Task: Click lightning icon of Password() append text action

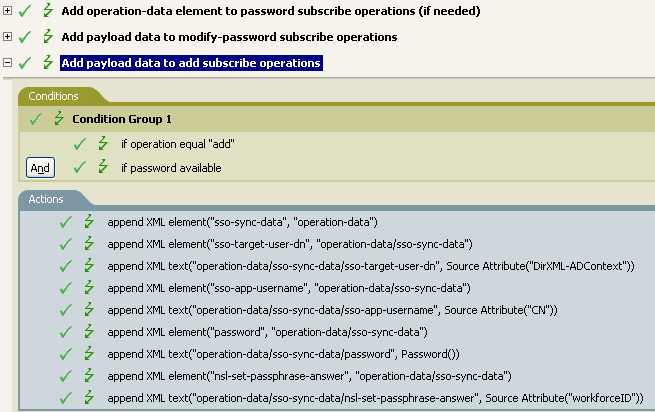Action: (x=89, y=354)
